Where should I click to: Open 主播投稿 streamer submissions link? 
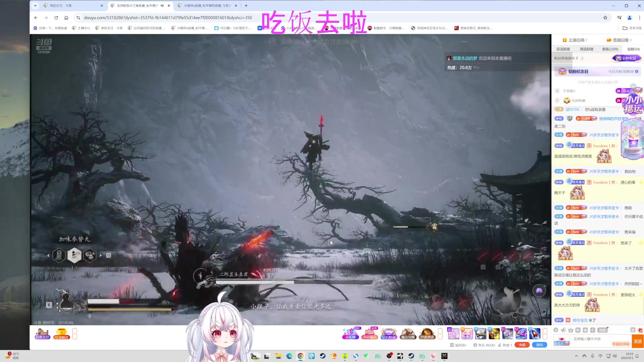575,40
